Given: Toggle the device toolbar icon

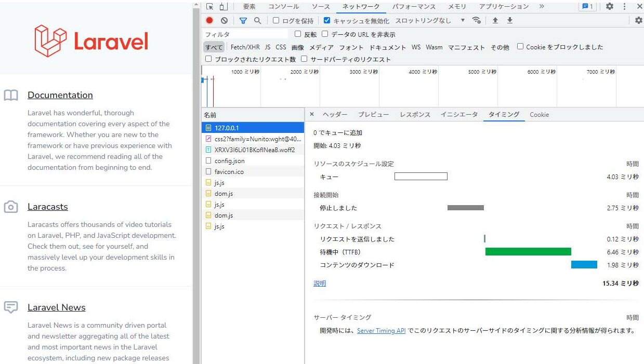Looking at the screenshot, I should pyautogui.click(x=223, y=7).
